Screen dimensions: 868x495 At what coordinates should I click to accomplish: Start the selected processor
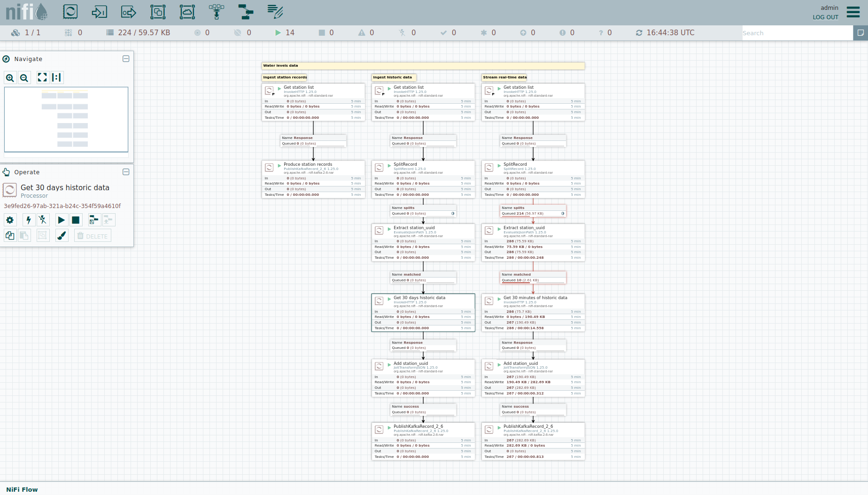coord(61,220)
